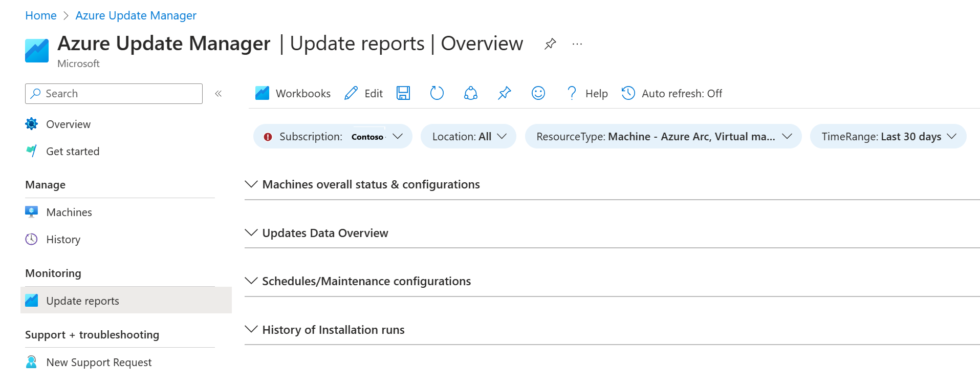Open the Edit workbook pencil
Screen dimensions: 980x383
click(x=364, y=93)
